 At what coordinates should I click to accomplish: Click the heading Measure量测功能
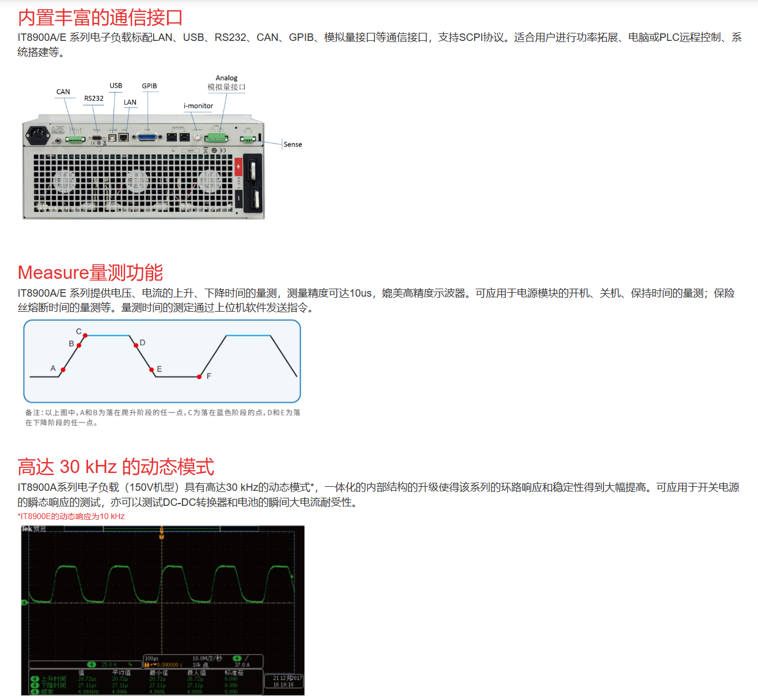[90, 272]
